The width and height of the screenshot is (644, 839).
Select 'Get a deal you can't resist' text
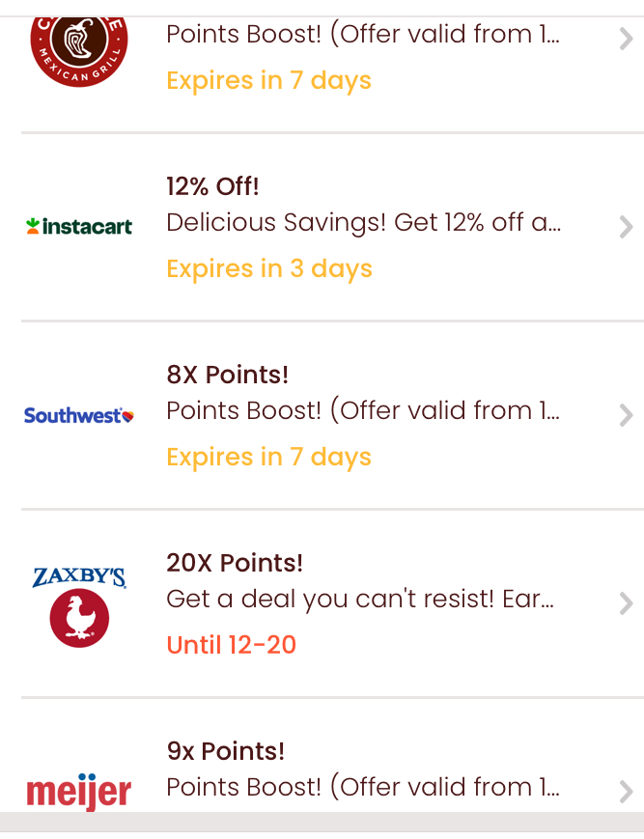coord(359,600)
